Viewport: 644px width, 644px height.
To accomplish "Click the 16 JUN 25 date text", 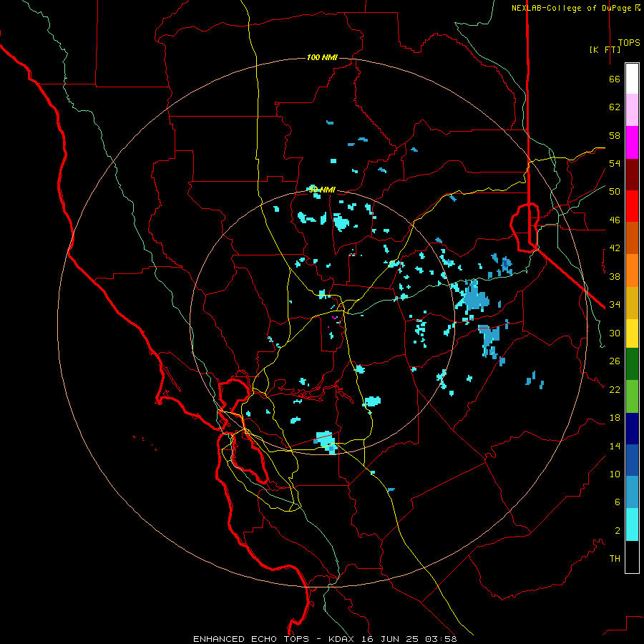I will tap(391, 639).
